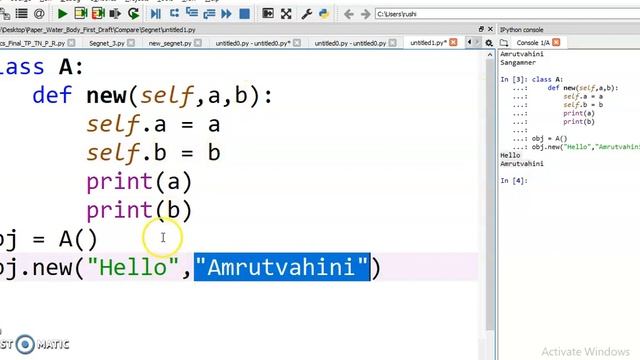Viewport: 640px width, 360px height.
Task: Toggle fullscreen mode with the arrows icon
Action: tap(286, 14)
